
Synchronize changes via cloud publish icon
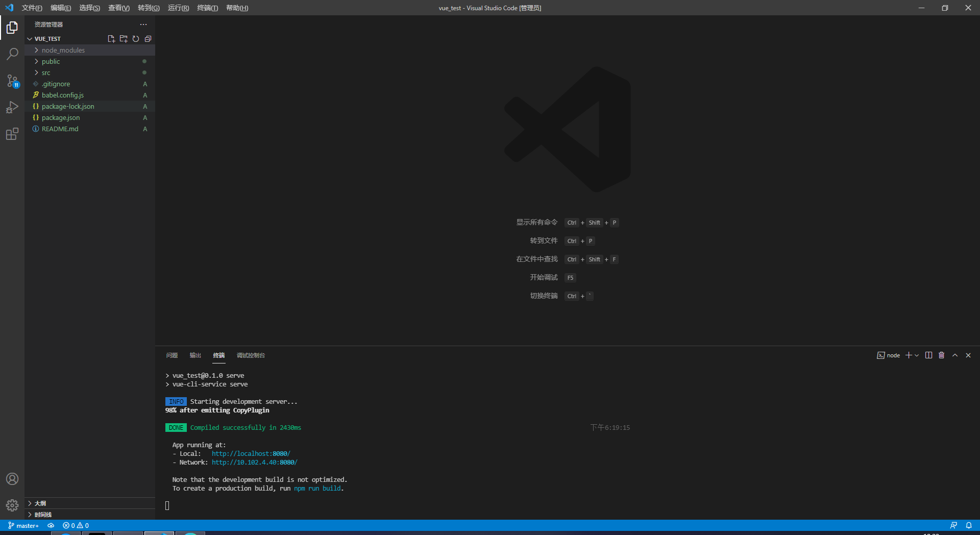point(51,525)
